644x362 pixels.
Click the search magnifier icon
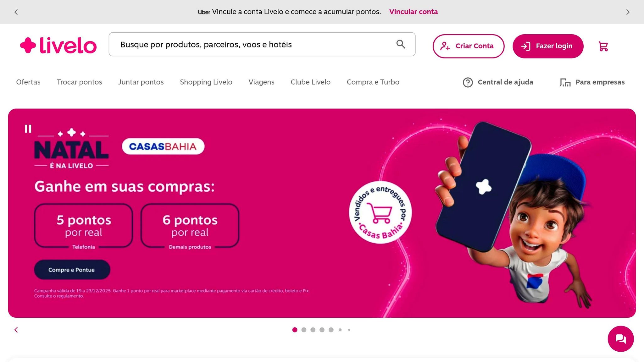(401, 44)
